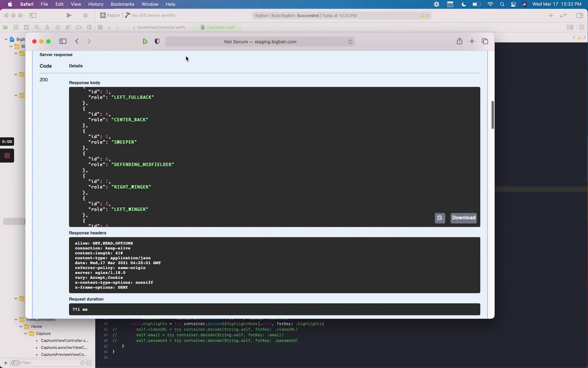Open CaptureViewController.swift file

[64, 340]
